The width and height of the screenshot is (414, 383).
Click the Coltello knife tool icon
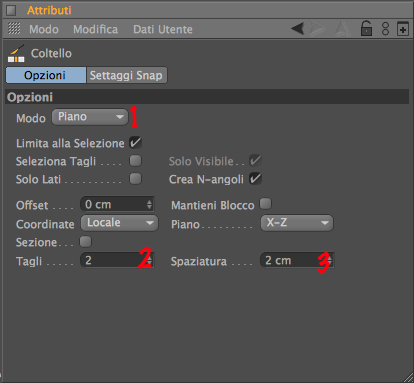[x=16, y=53]
